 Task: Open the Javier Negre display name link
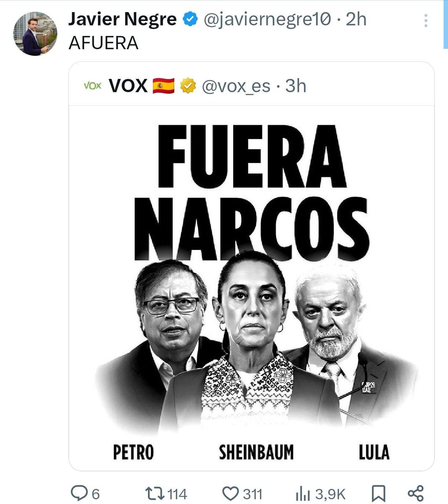coord(122,19)
